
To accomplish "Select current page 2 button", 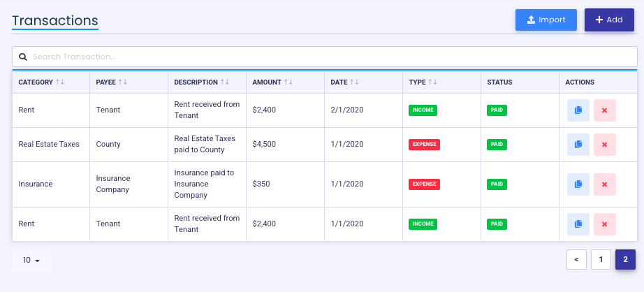I will [x=625, y=260].
